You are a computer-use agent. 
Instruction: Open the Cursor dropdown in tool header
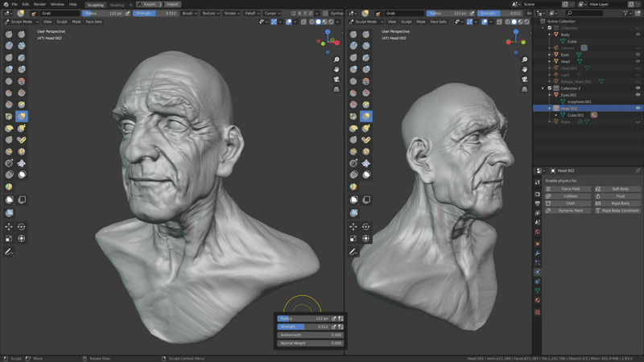click(272, 13)
